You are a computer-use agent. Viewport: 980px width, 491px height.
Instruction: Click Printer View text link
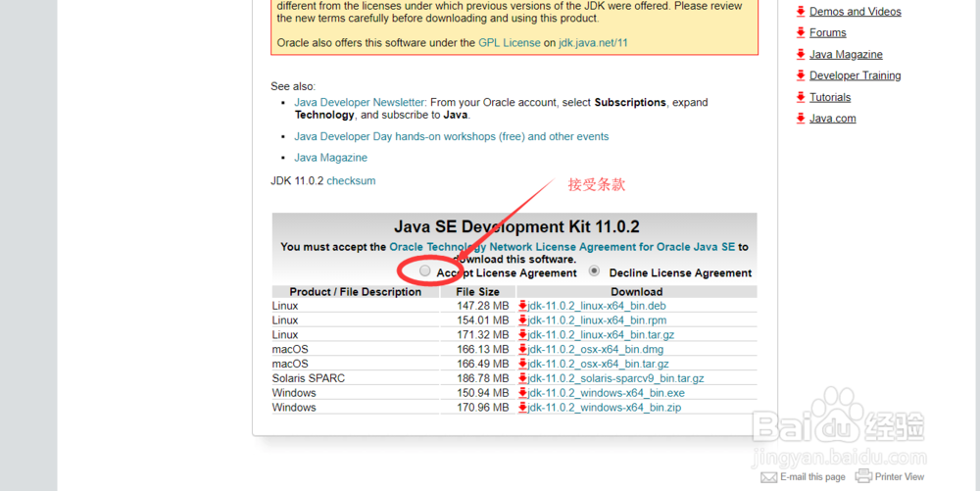900,476
